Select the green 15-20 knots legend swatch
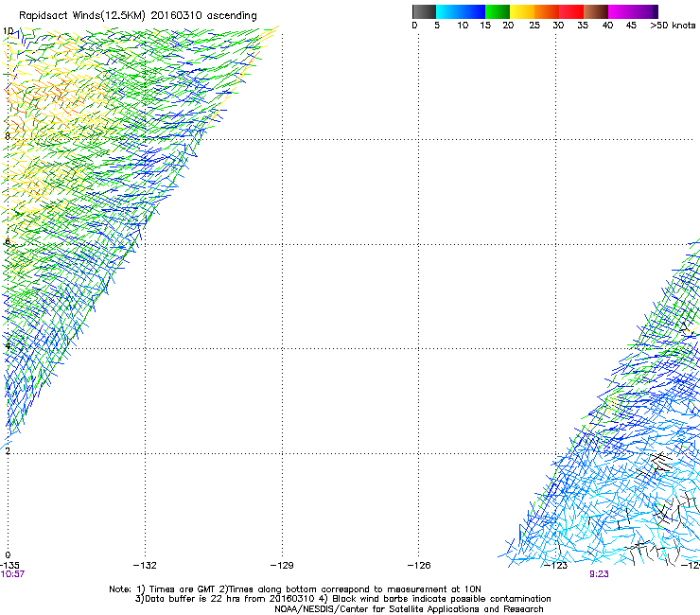This screenshot has height=615, width=700. pyautogui.click(x=498, y=11)
